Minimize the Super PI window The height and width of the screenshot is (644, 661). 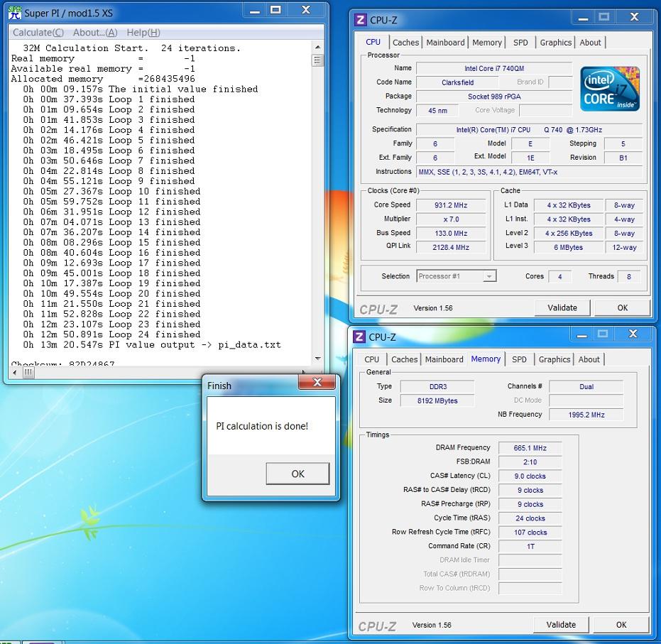pos(255,11)
